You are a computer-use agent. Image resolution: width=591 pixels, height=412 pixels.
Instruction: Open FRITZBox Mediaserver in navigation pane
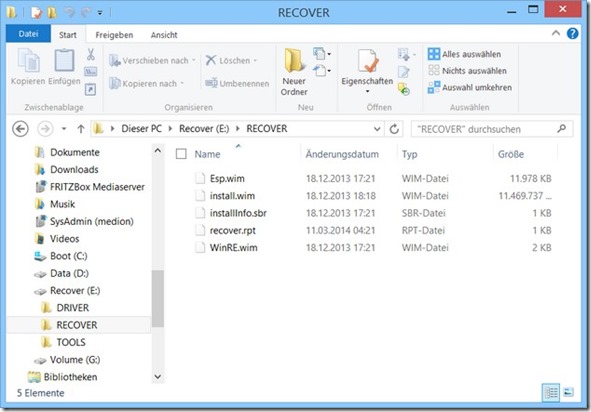[97, 187]
